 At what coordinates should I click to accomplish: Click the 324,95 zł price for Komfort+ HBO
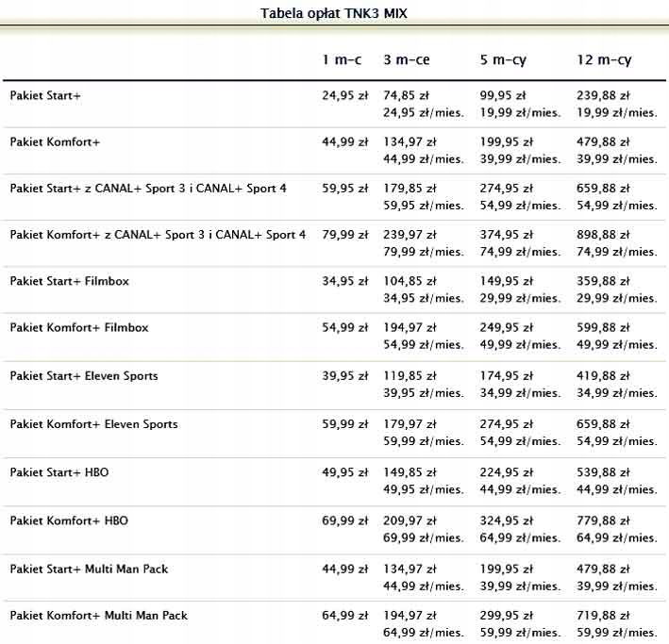pyautogui.click(x=506, y=520)
